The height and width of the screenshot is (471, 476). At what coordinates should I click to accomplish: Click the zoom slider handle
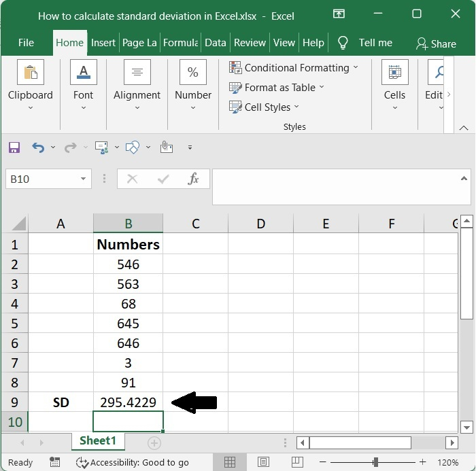(x=374, y=462)
